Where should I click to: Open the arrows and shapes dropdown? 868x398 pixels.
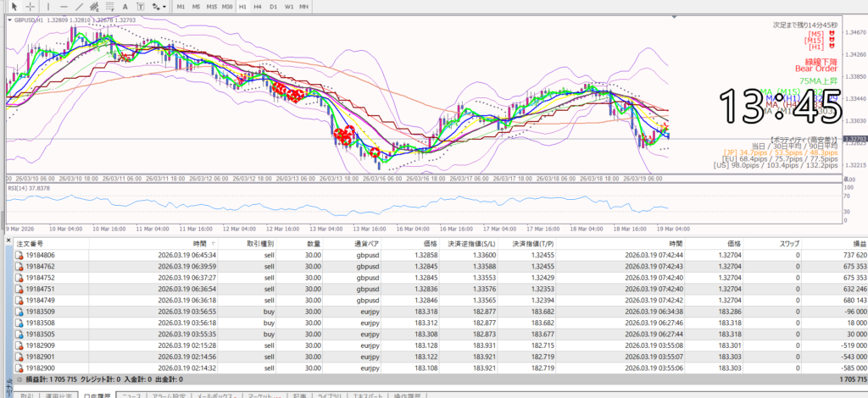coord(156,6)
